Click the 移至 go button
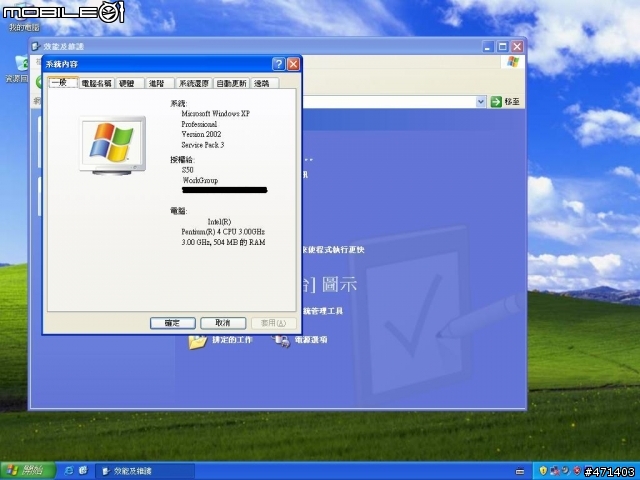 tap(505, 101)
